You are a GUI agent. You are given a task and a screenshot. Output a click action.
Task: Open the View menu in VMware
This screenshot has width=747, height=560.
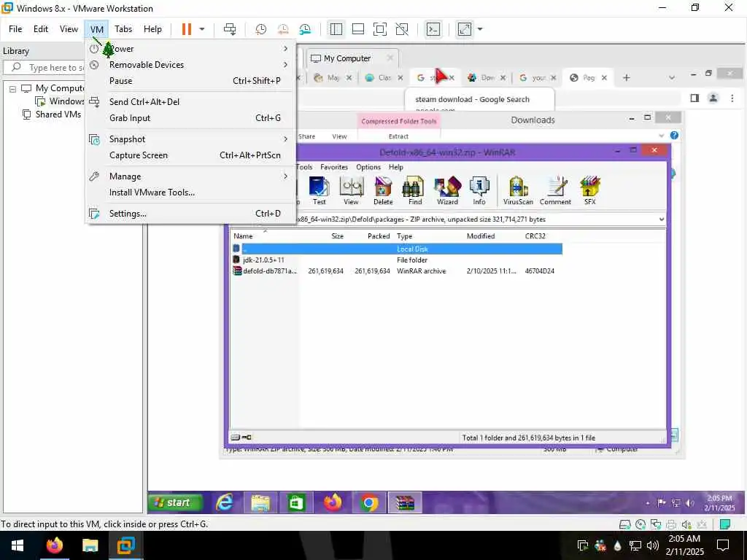click(x=69, y=29)
